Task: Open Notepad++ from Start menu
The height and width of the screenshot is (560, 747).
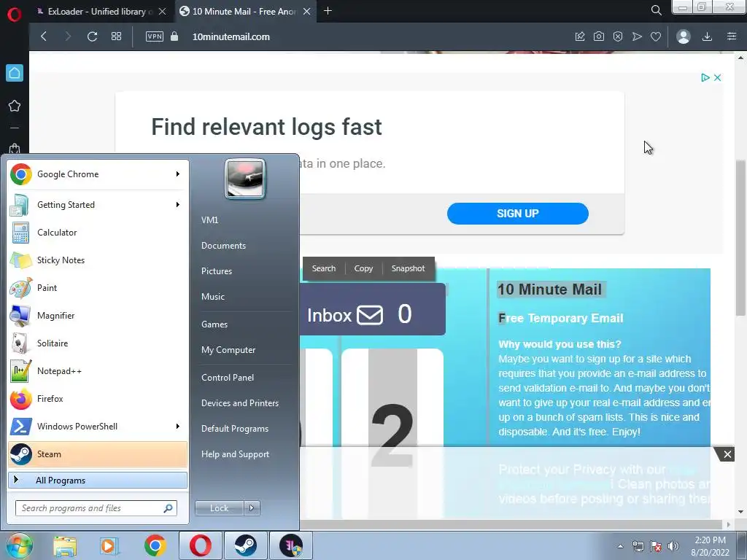Action: [98, 371]
